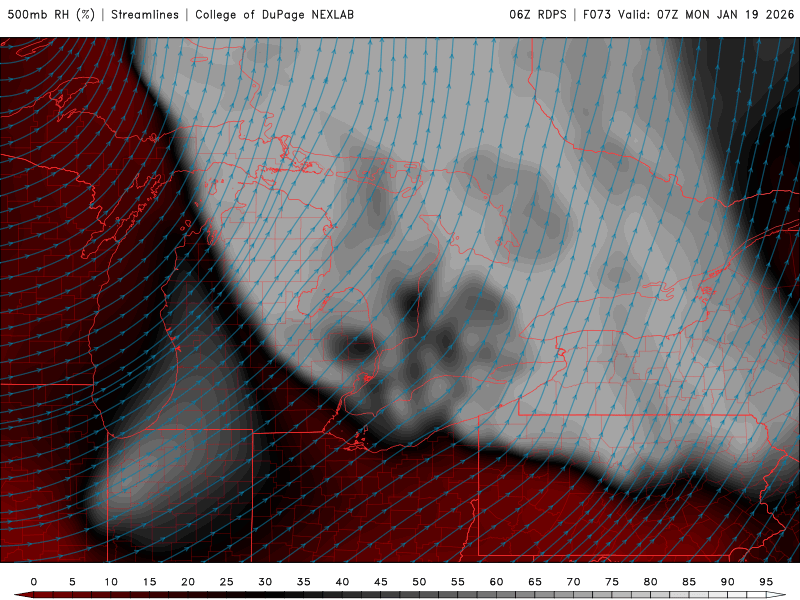Select the "Streamlines" label in header

point(145,15)
